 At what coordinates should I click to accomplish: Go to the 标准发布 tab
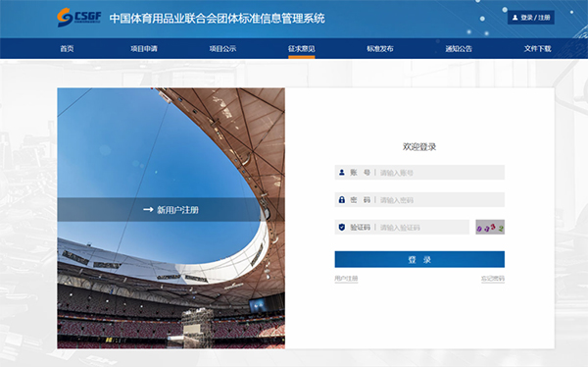click(x=380, y=48)
